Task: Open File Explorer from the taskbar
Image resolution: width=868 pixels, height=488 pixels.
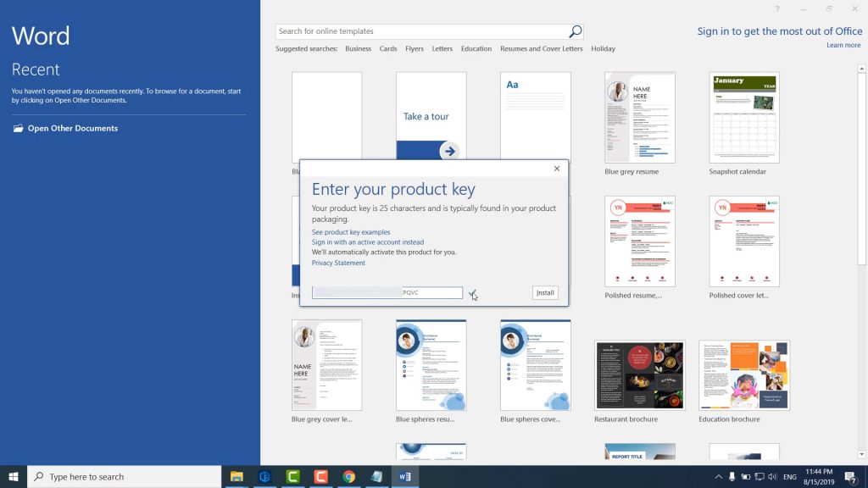Action: tap(237, 476)
